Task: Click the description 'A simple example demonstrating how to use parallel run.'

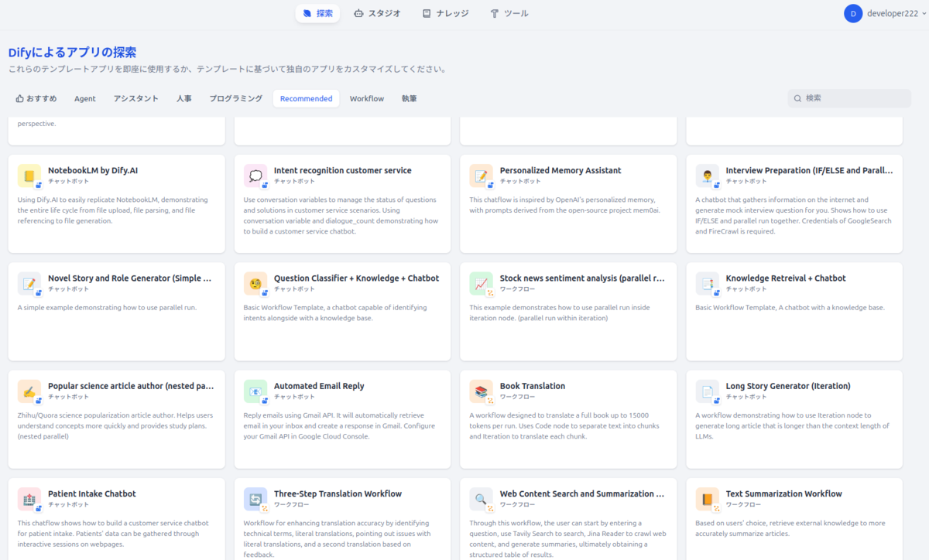Action: [x=108, y=307]
